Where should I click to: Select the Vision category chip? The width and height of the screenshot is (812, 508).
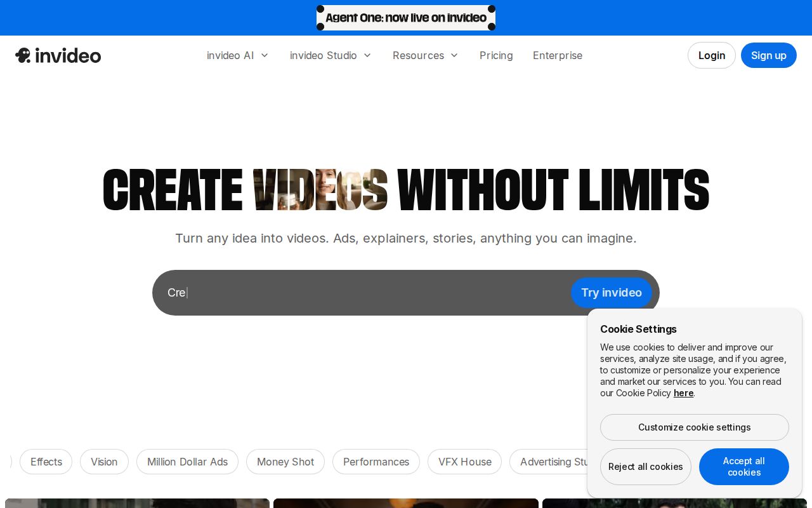click(104, 462)
